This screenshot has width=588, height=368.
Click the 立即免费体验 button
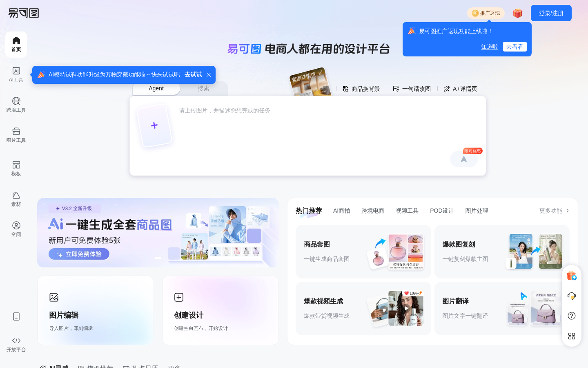coord(79,254)
